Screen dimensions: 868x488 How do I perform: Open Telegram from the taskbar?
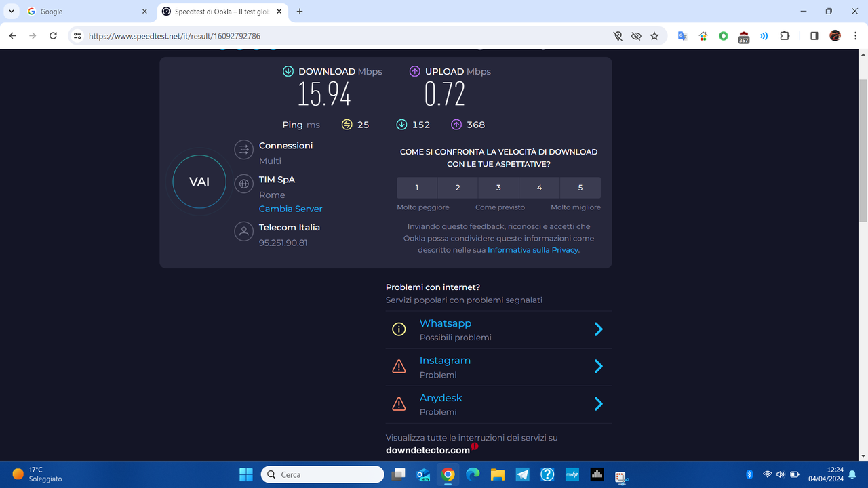coord(522,474)
